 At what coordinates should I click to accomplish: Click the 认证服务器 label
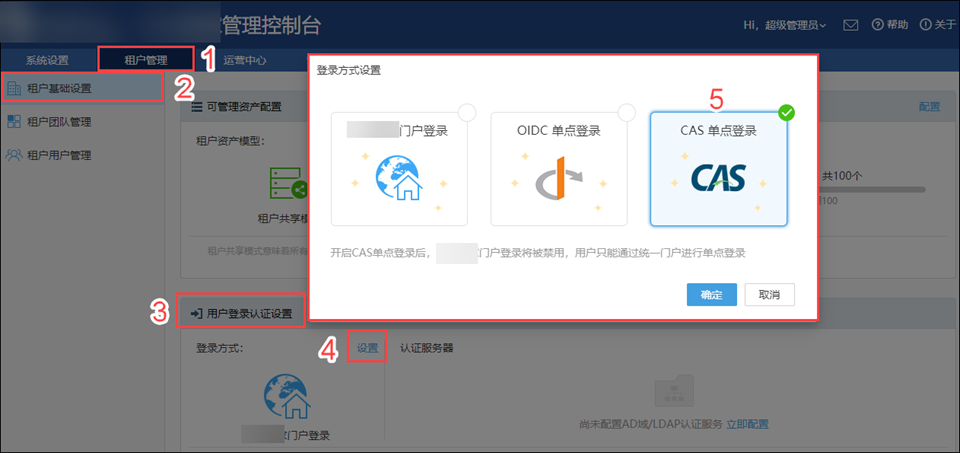[x=426, y=348]
